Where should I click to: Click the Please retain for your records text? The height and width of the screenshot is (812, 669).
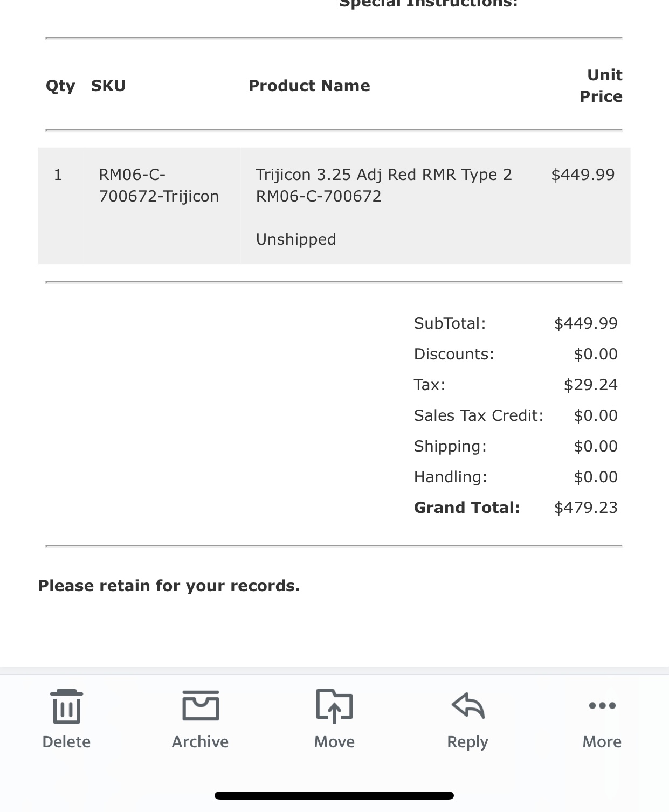pos(169,586)
